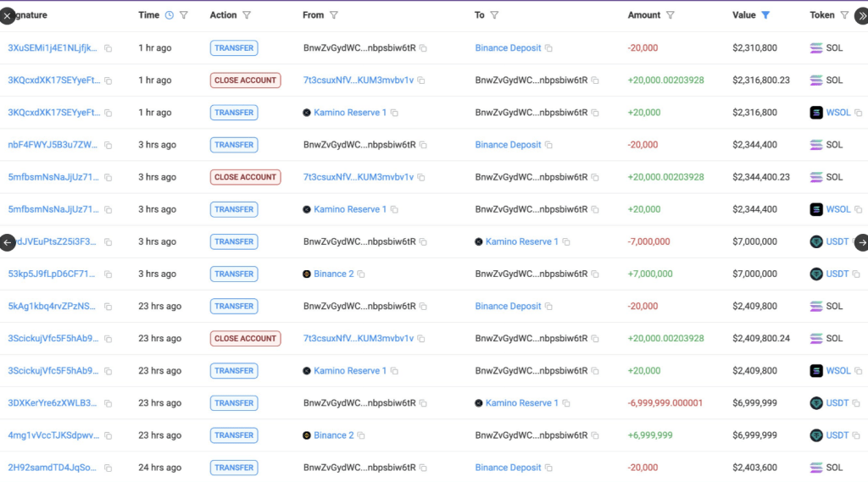Copy the signature starting with 3XuSEMi1j4E1NLjfjk
The height and width of the screenshot is (482, 868).
pyautogui.click(x=108, y=48)
